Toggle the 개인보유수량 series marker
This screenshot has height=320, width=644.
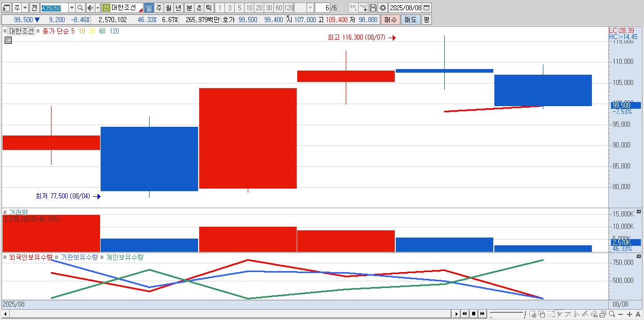coord(102,257)
